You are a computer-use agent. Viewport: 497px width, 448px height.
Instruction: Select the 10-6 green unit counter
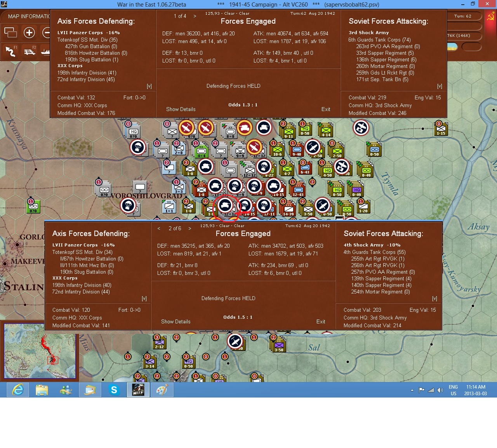tap(278, 150)
